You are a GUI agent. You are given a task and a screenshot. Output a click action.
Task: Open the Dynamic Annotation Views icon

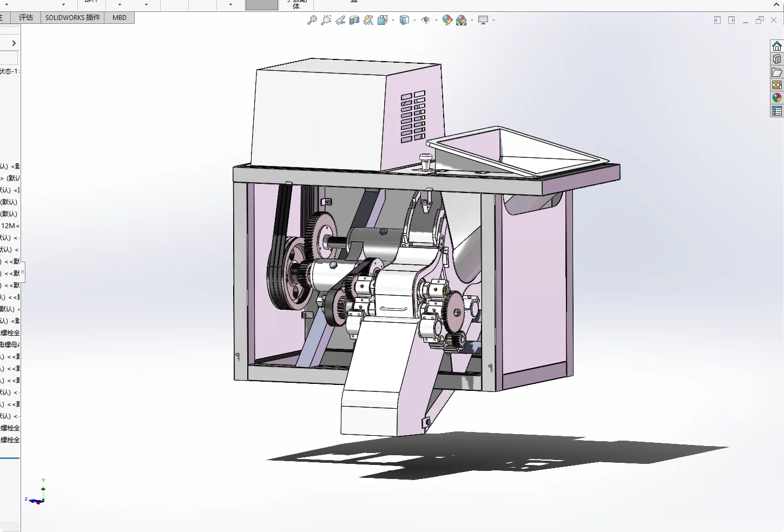(368, 20)
